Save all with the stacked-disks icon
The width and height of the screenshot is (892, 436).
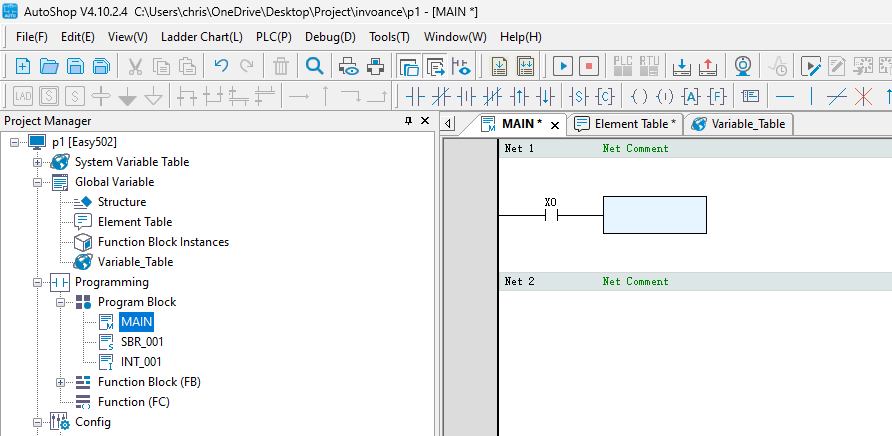click(x=101, y=66)
